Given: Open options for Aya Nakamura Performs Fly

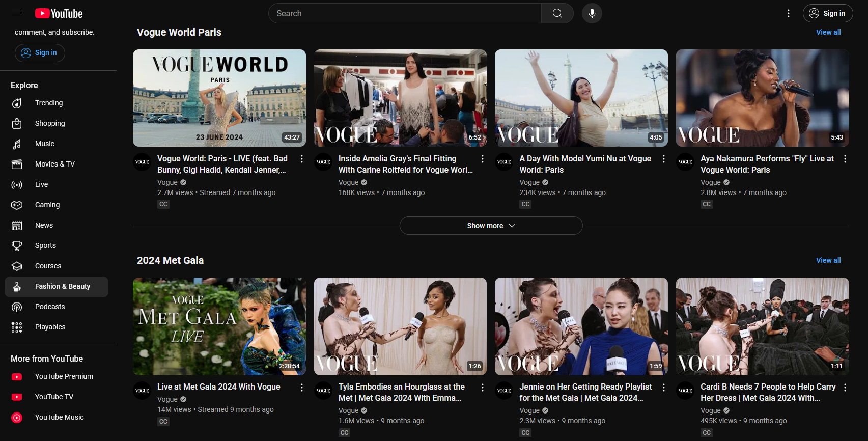Looking at the screenshot, I should [x=845, y=159].
